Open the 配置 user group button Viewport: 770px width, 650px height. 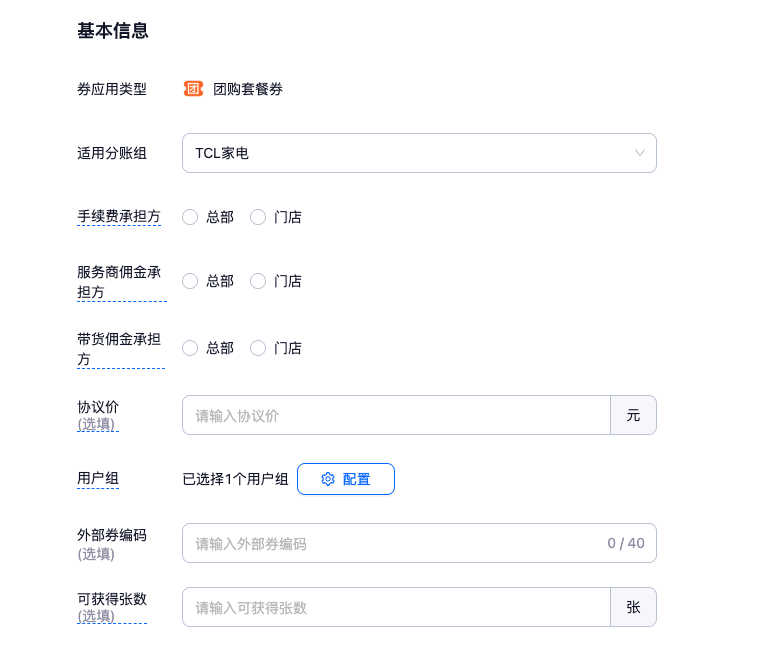(x=346, y=479)
